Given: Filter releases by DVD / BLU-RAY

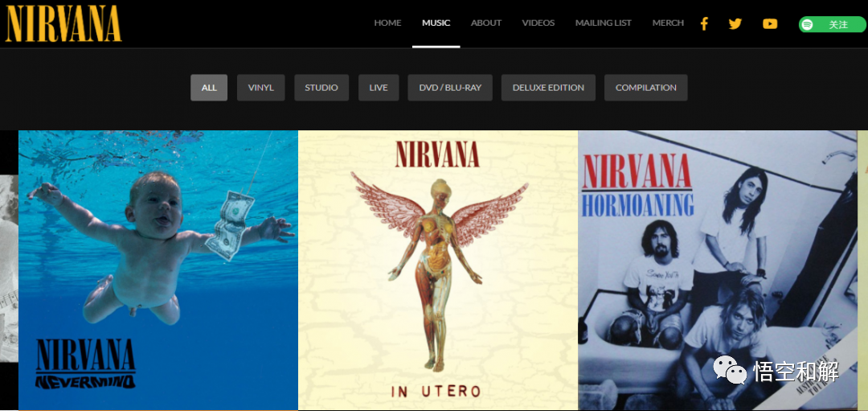Looking at the screenshot, I should (x=450, y=88).
